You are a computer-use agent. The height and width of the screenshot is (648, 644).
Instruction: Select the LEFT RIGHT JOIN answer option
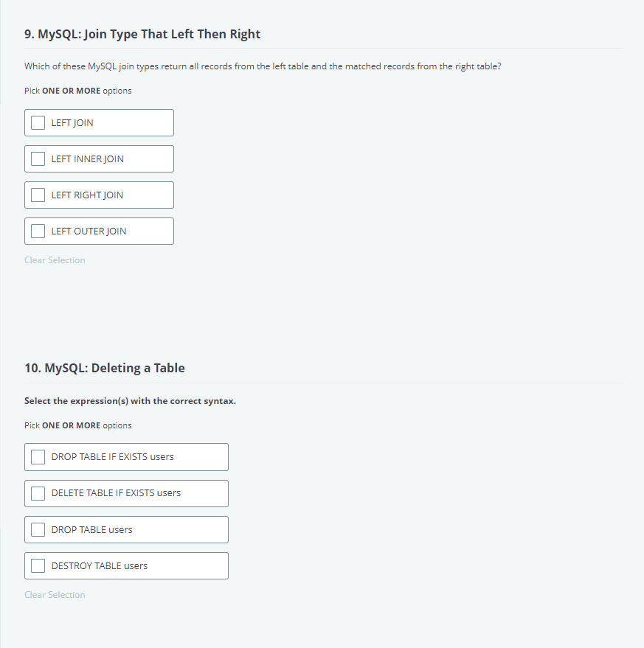coord(99,195)
